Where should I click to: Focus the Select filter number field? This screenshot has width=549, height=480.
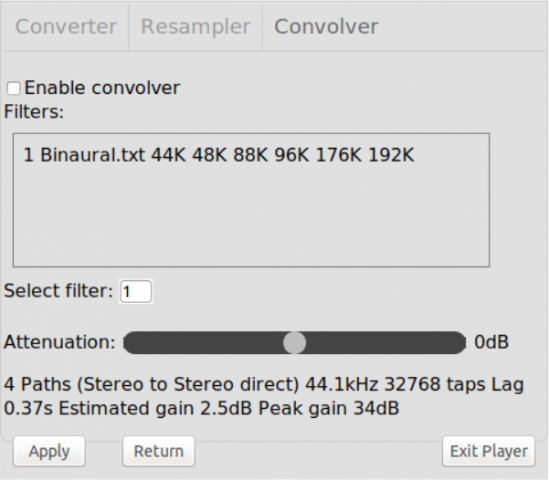tap(135, 291)
